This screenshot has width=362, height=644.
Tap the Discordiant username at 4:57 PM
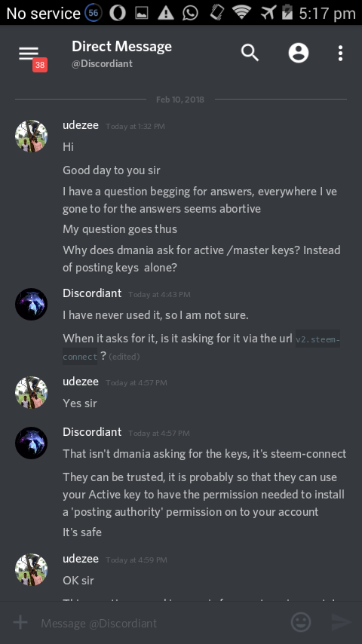(x=92, y=431)
